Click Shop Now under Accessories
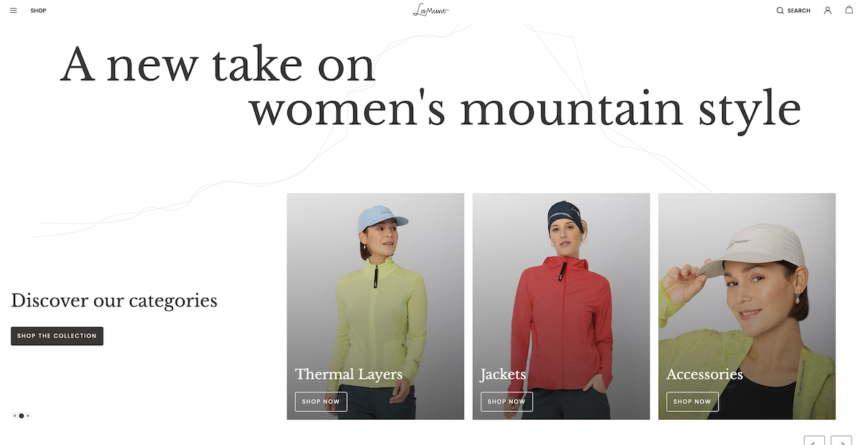The width and height of the screenshot is (868, 445). pyautogui.click(x=693, y=402)
